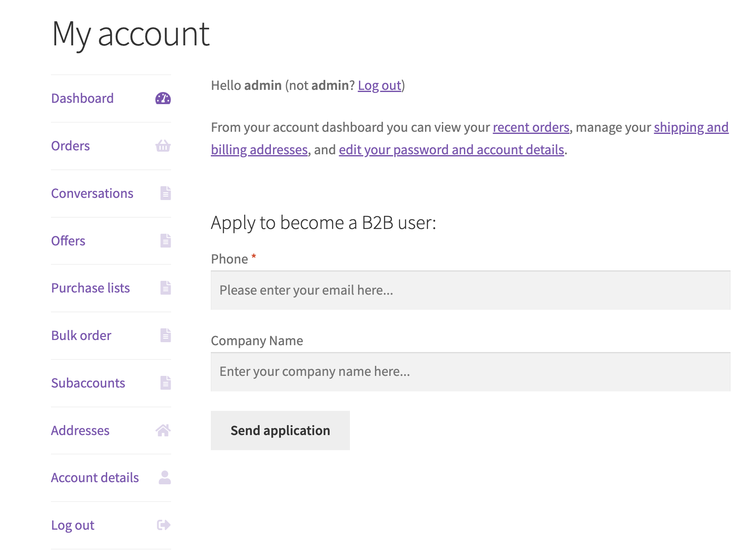
Task: Focus the Company Name input field
Action: pos(470,372)
